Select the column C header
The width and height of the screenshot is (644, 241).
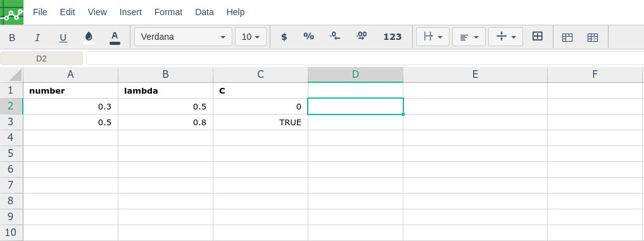(x=260, y=75)
